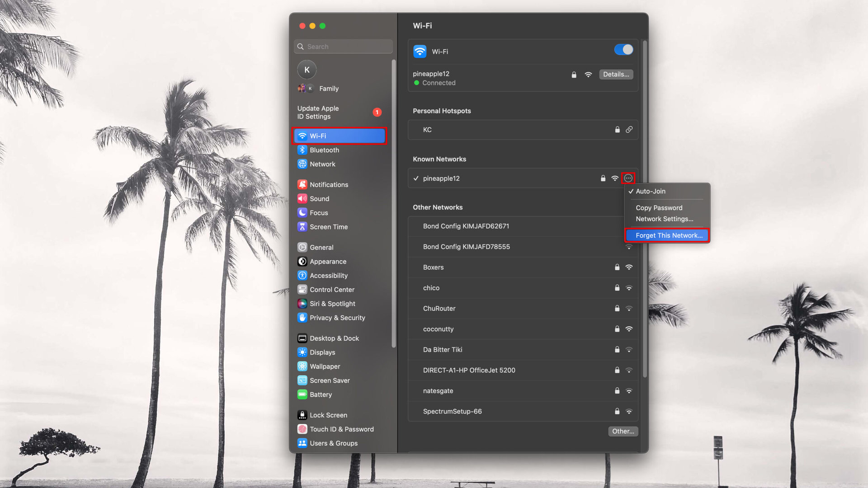The height and width of the screenshot is (488, 868).
Task: Uncheck Auto-Join in the context menu
Action: 650,191
